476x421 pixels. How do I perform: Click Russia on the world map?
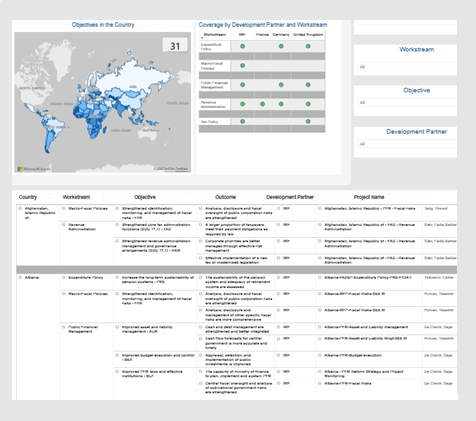[x=133, y=75]
